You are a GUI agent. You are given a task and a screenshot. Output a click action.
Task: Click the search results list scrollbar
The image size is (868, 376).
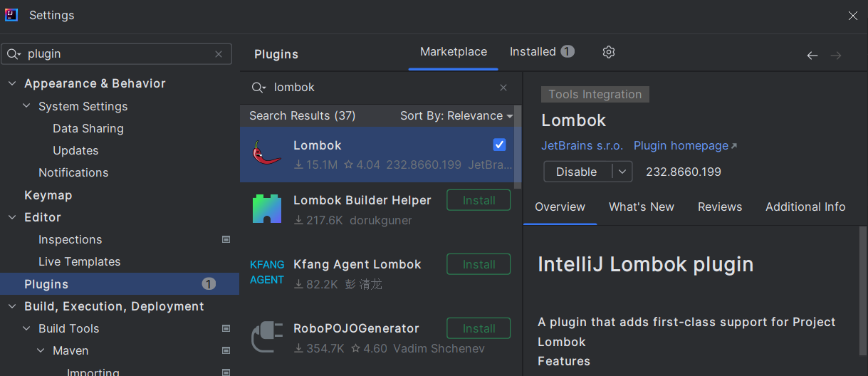point(518,146)
